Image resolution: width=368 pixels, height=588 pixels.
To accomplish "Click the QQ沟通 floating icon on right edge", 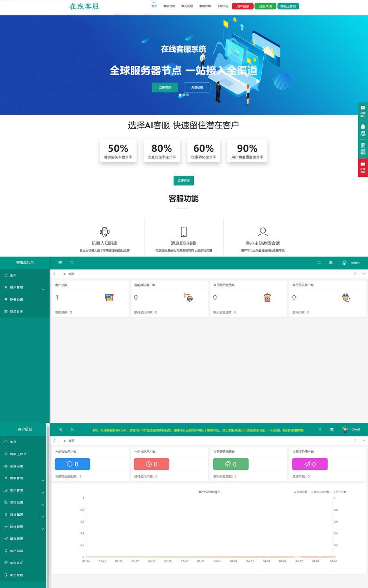I will coord(363,129).
